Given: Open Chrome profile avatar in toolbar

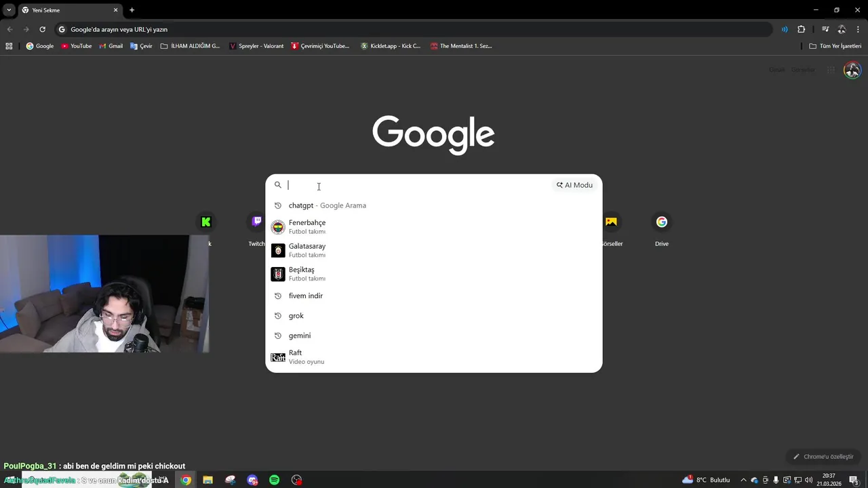Looking at the screenshot, I should pyautogui.click(x=842, y=29).
